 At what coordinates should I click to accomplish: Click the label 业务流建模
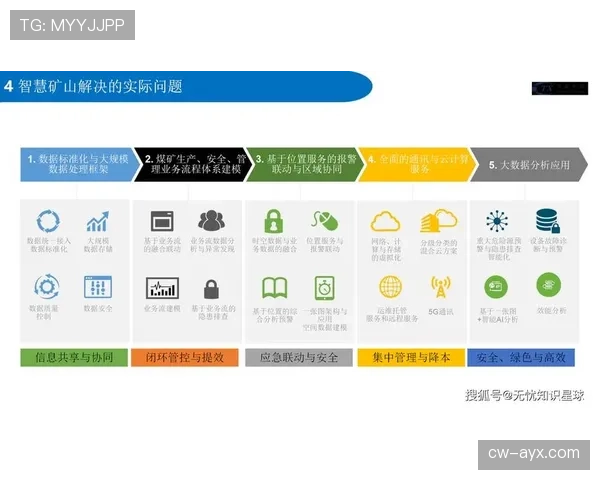(x=162, y=309)
